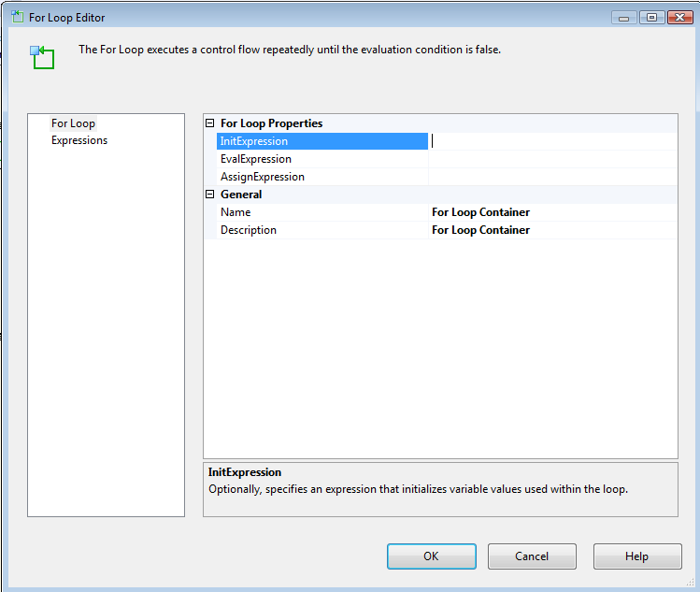Click the For Loop container icon in header
The height and width of the screenshot is (592, 700).
pyautogui.click(x=42, y=56)
